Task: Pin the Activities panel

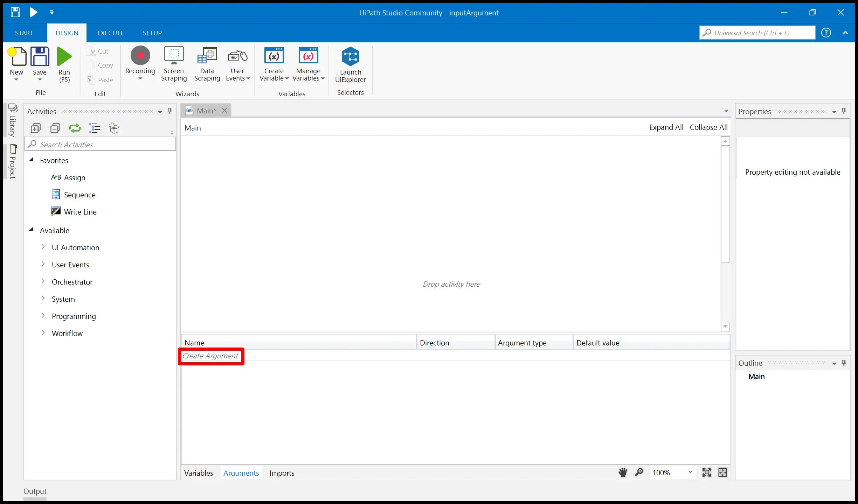Action: click(x=170, y=111)
